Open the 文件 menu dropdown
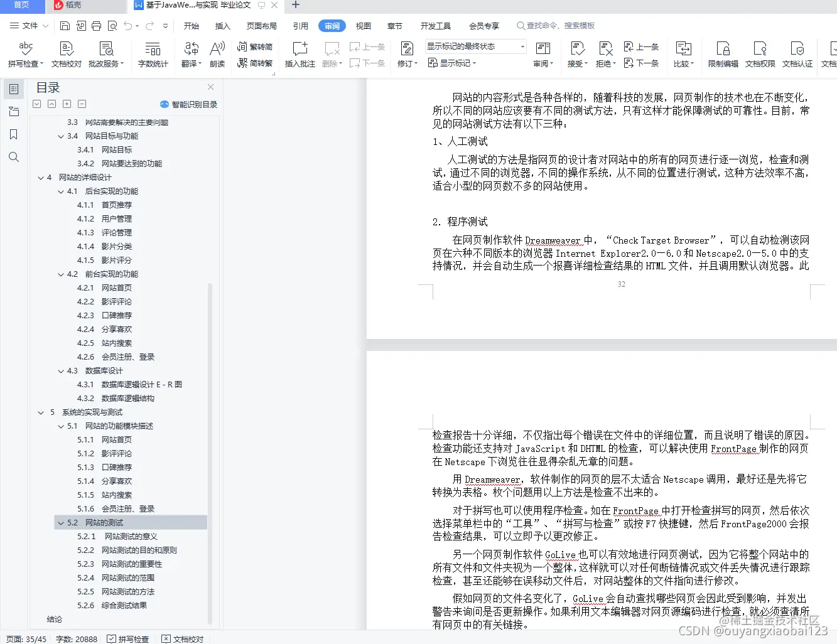837x644 pixels. coord(29,26)
